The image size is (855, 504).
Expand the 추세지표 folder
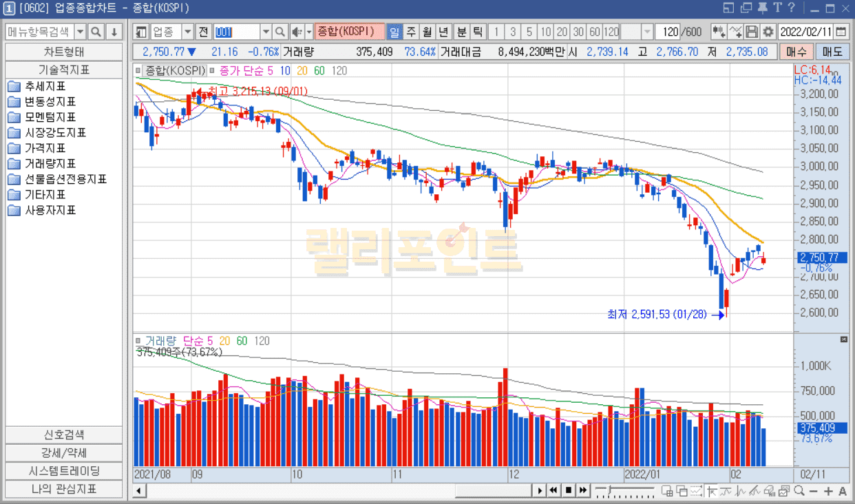[x=14, y=86]
